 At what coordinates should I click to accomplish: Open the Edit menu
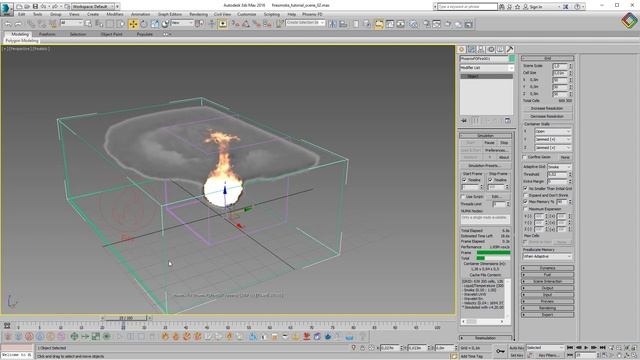point(22,14)
